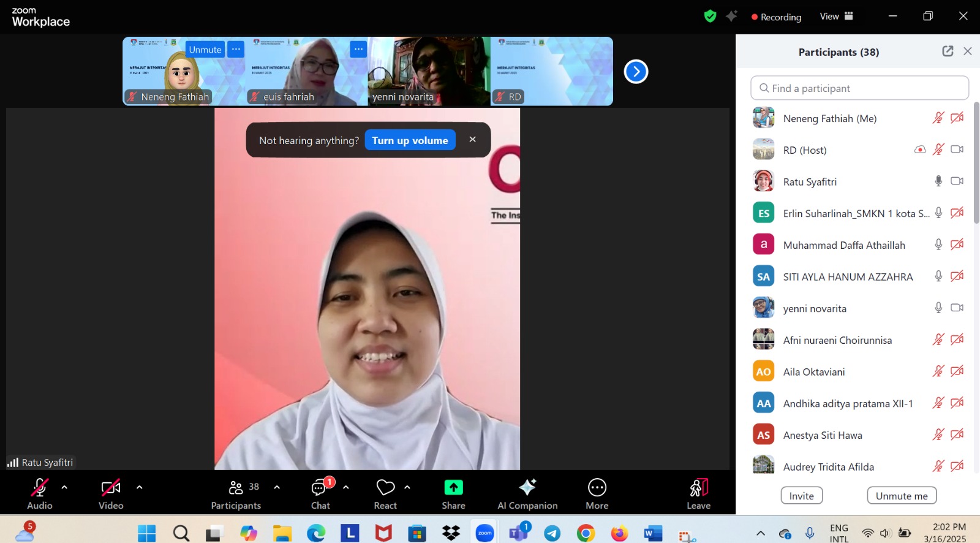Open AI Companion sparkle icon
The height and width of the screenshot is (543, 980).
pyautogui.click(x=527, y=488)
